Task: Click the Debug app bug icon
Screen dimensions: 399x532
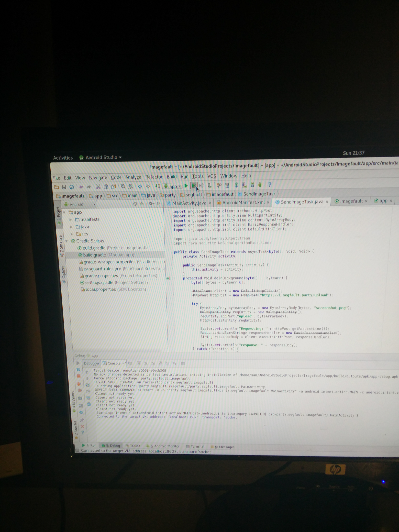Action: (x=194, y=186)
